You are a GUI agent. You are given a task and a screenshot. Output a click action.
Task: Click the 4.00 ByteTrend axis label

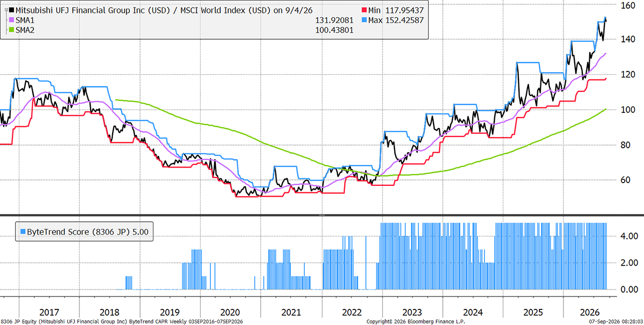(x=628, y=236)
